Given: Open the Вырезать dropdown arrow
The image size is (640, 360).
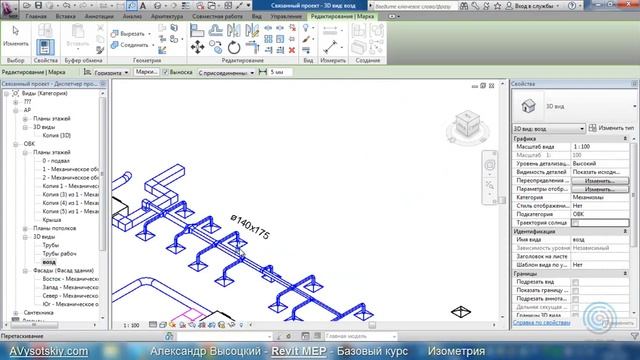Looking at the screenshot, I should (x=149, y=34).
